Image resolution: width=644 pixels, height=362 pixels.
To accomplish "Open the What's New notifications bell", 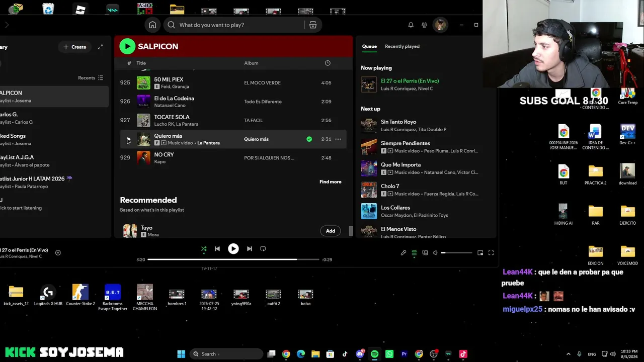I will (x=411, y=25).
